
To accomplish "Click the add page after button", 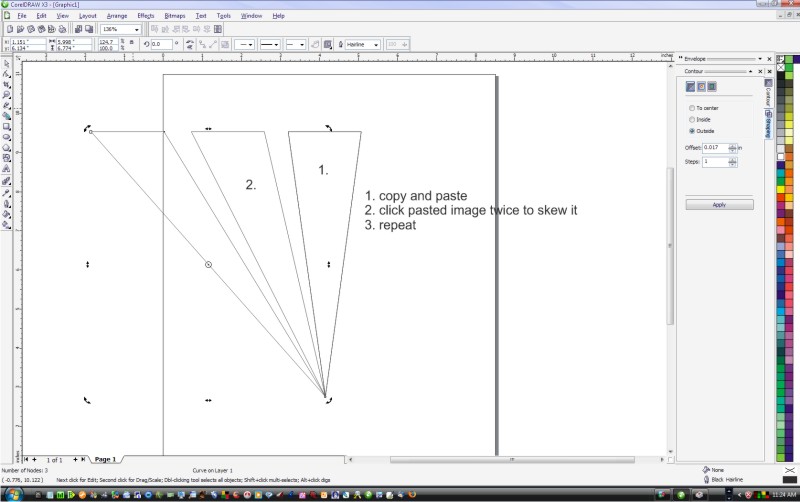I will pyautogui.click(x=75, y=459).
